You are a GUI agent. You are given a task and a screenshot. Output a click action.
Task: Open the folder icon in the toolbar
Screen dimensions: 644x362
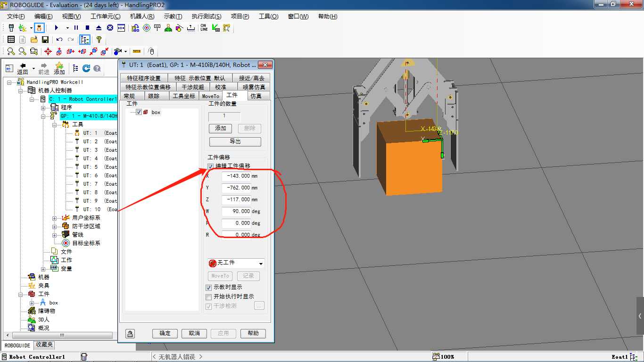(x=34, y=40)
